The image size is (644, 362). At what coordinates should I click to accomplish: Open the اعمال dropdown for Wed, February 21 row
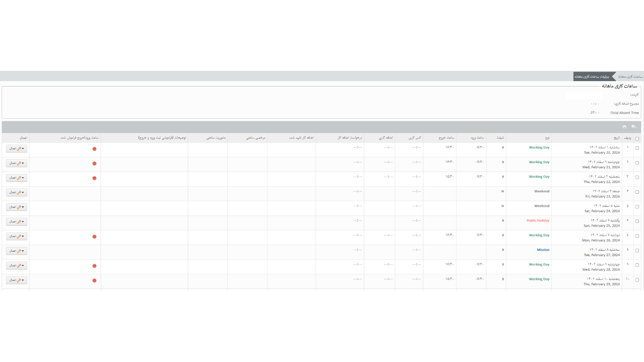click(x=16, y=163)
